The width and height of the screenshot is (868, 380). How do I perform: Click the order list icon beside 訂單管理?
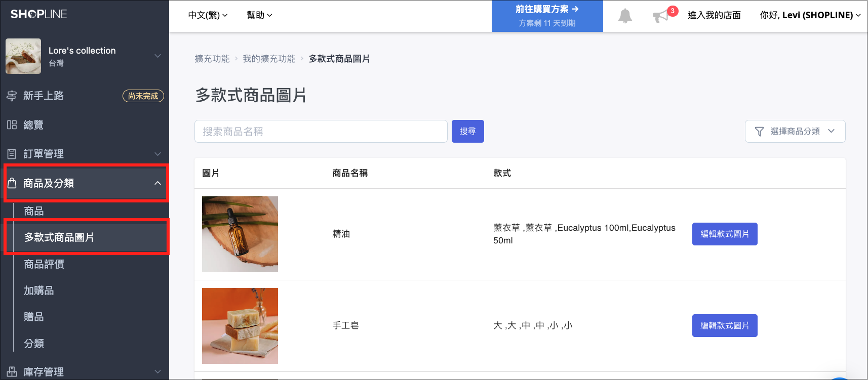12,154
